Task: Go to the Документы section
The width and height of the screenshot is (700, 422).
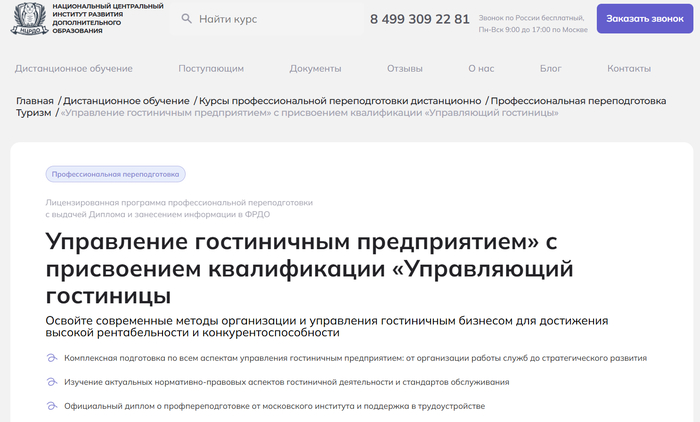Action: (x=315, y=69)
